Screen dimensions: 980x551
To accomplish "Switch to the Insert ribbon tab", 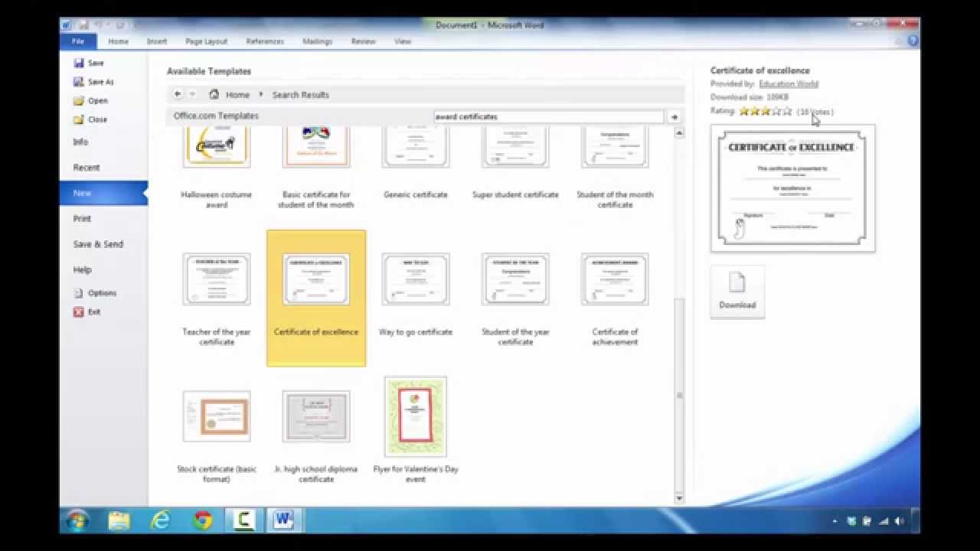I will pyautogui.click(x=157, y=41).
